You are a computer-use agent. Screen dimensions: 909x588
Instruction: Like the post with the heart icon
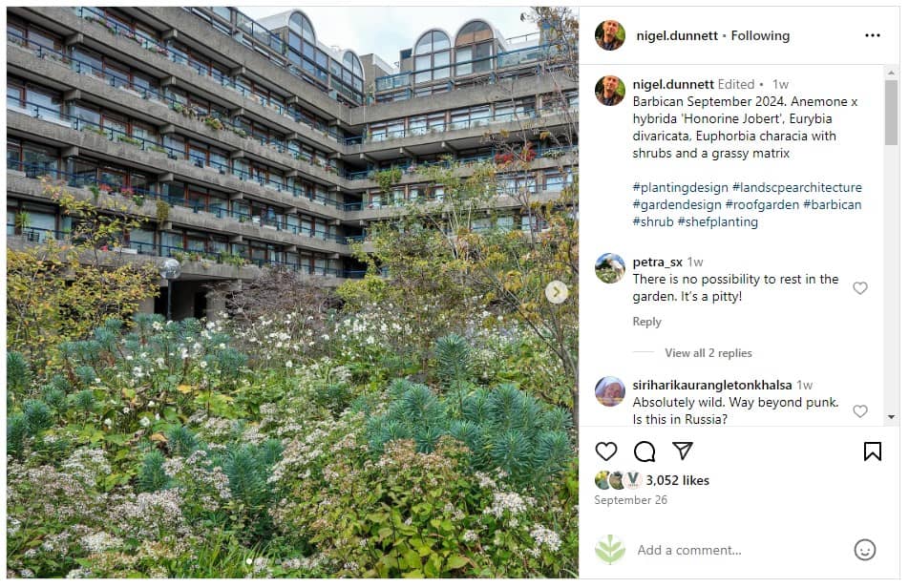pyautogui.click(x=606, y=451)
